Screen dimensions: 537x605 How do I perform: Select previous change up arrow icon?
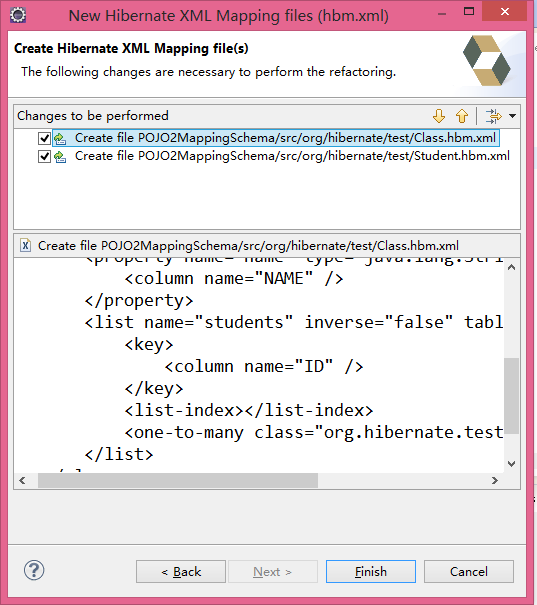click(462, 116)
